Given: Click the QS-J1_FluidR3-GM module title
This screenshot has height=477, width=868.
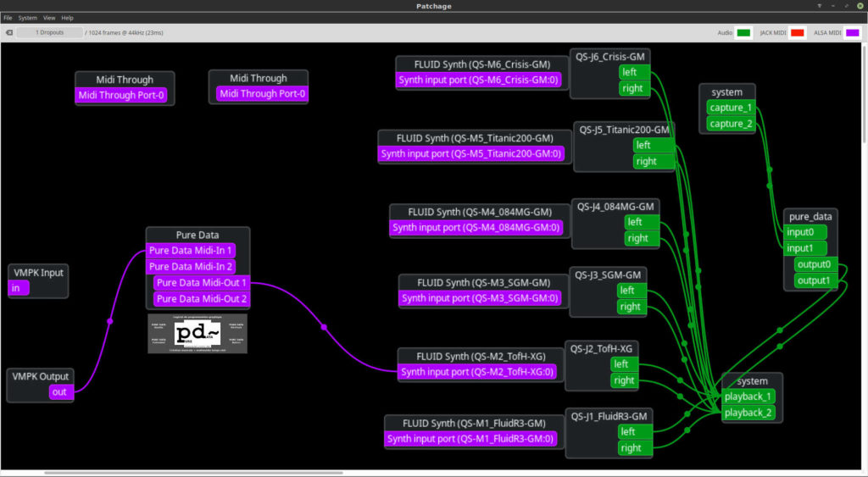Looking at the screenshot, I should coord(609,416).
